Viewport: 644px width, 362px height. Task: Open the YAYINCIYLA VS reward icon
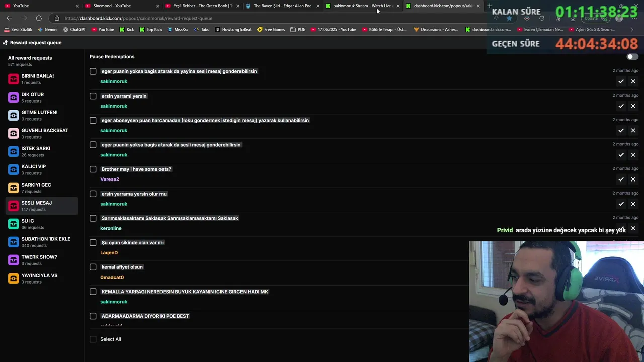coord(14,278)
